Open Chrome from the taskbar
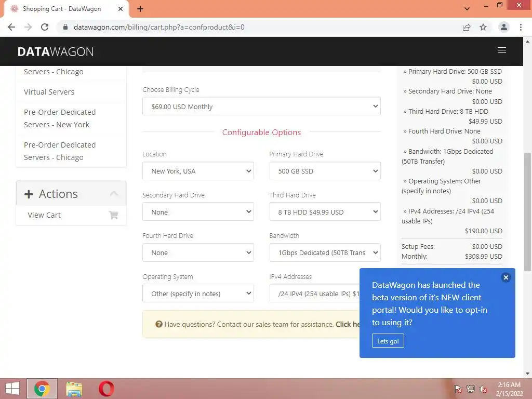The image size is (532, 399). (x=42, y=389)
